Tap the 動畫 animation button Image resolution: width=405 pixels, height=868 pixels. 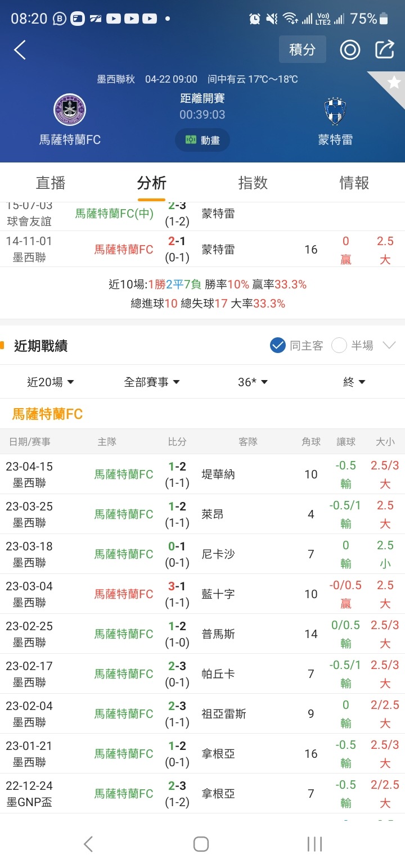[x=202, y=140]
